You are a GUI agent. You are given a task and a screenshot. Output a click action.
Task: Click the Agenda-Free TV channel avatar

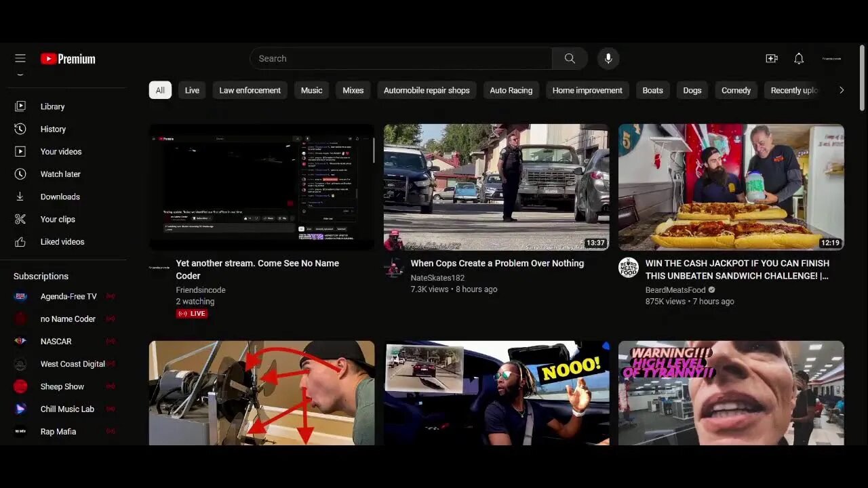(20, 296)
